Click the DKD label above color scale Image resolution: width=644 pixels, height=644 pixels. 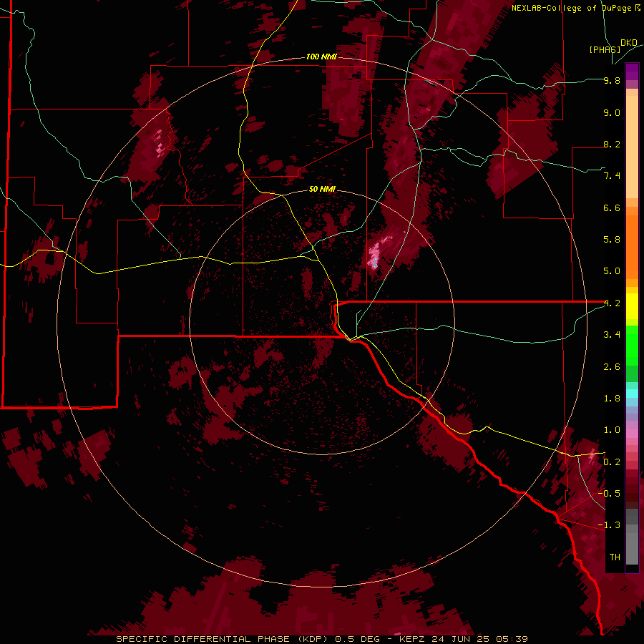(x=629, y=42)
